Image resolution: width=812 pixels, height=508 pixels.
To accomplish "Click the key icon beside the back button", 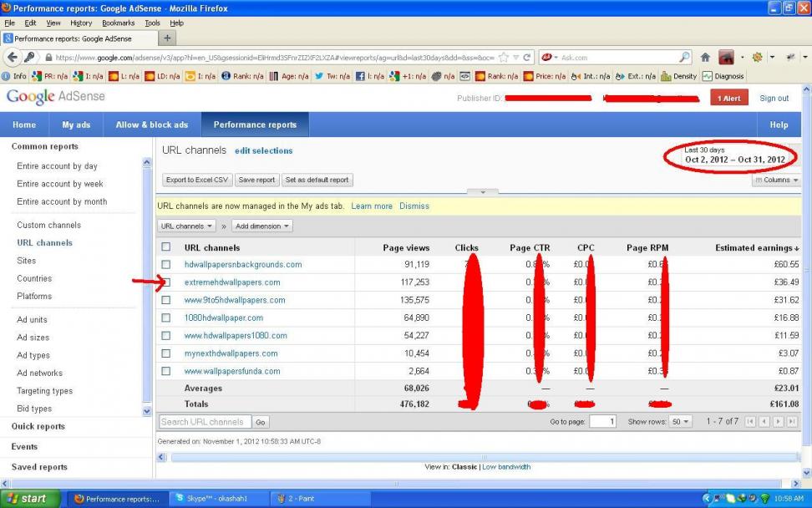I will 29,57.
